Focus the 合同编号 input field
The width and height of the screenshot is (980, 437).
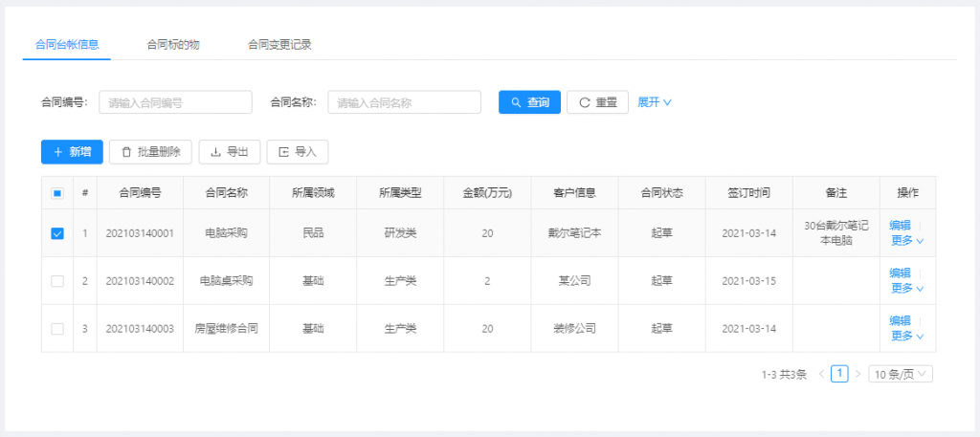click(175, 102)
